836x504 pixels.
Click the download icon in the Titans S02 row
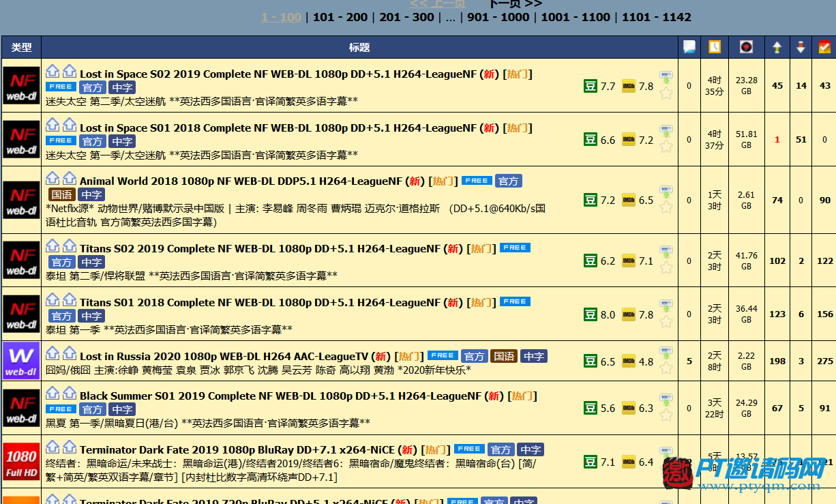(666, 252)
